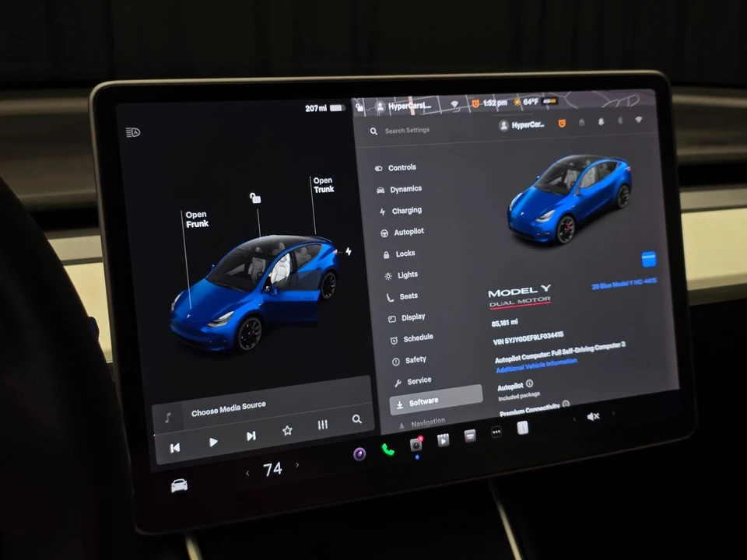Image resolution: width=747 pixels, height=560 pixels.
Task: Tap the music note media icon
Action: tap(168, 418)
